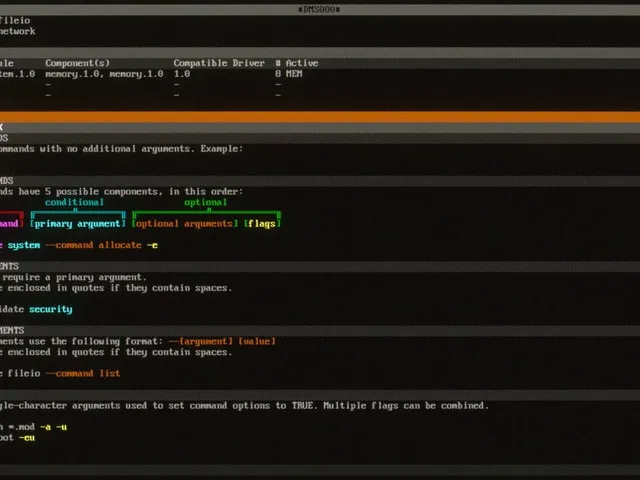Select the '8 MEM' active cell
This screenshot has width=640, height=480.
tap(289, 74)
